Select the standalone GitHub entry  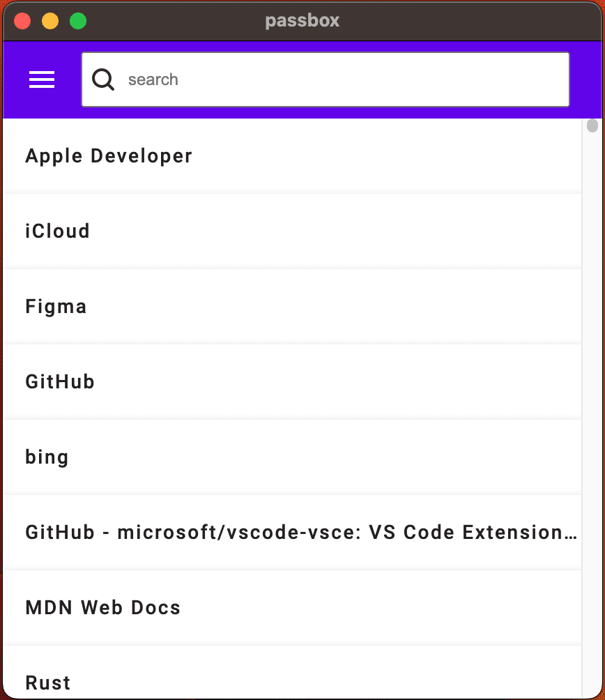click(292, 381)
